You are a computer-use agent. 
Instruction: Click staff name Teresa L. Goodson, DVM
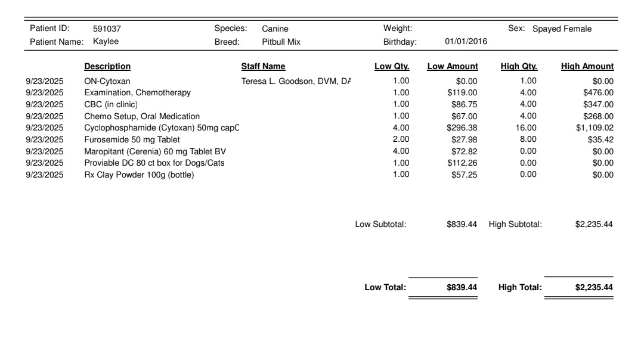click(296, 81)
